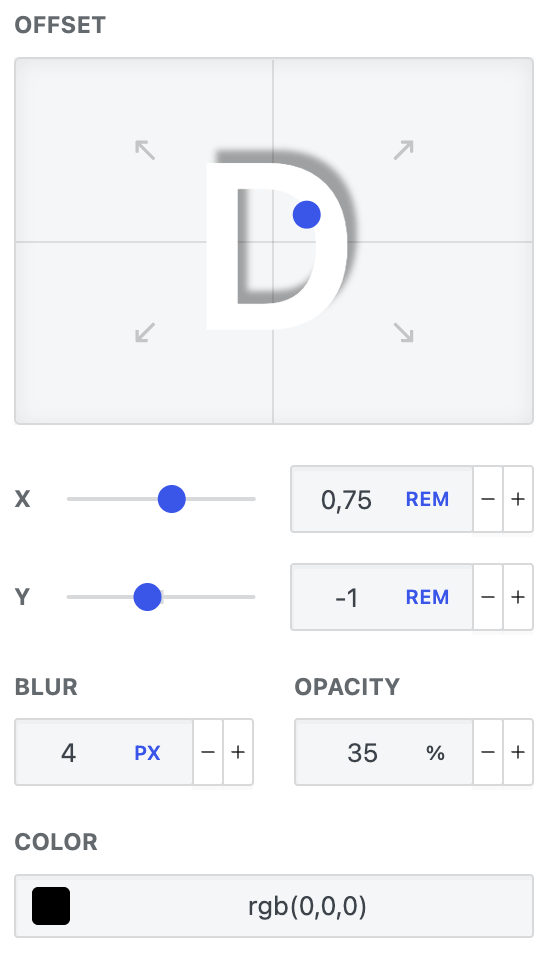552x956 pixels.
Task: Raise opacity with the plus button
Action: pos(518,752)
